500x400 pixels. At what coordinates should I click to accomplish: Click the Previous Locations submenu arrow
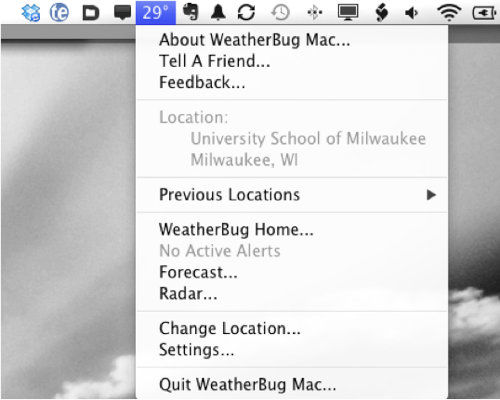pyautogui.click(x=431, y=195)
